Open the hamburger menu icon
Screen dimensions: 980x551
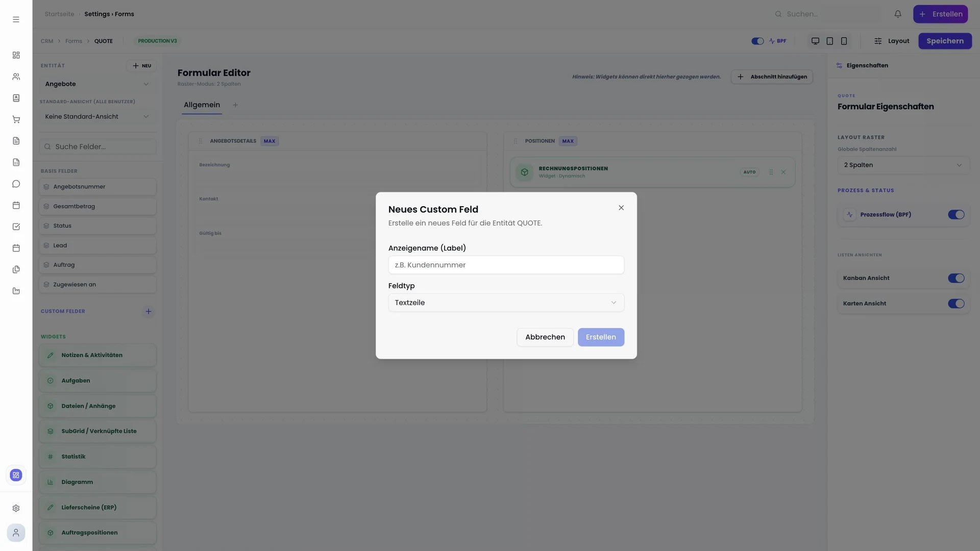16,19
